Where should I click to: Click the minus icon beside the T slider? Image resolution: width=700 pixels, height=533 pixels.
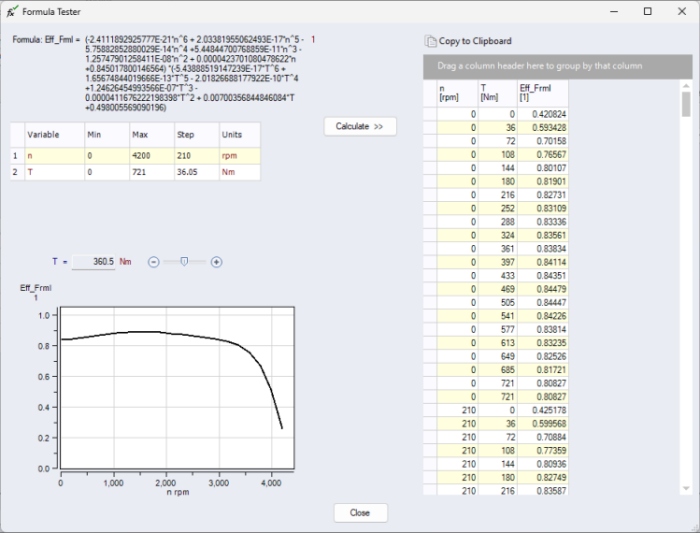[154, 262]
